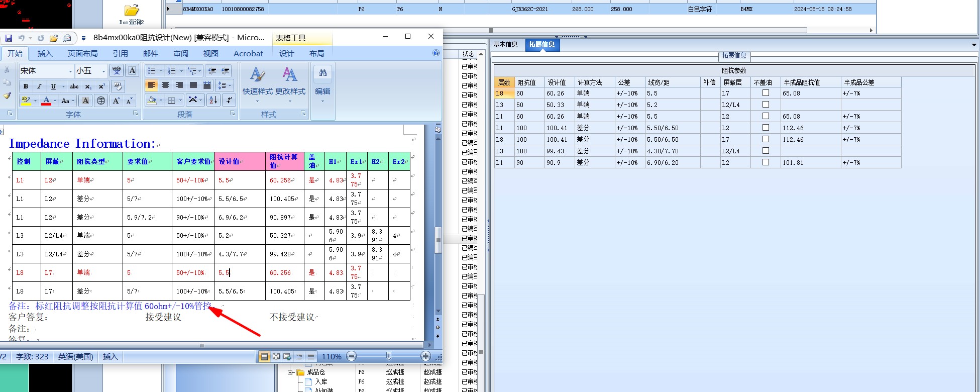
Task: Open Bom查询2 folder shortcut
Action: tap(132, 15)
